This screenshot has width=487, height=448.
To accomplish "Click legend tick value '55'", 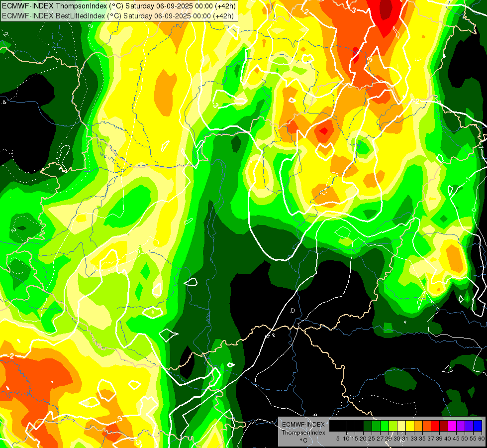I will [474, 439].
